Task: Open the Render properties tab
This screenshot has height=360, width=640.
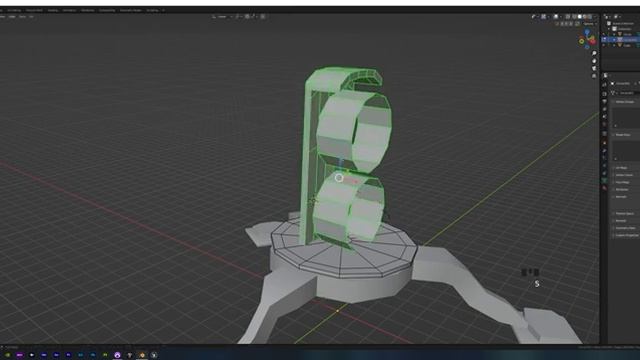Action: tap(604, 94)
